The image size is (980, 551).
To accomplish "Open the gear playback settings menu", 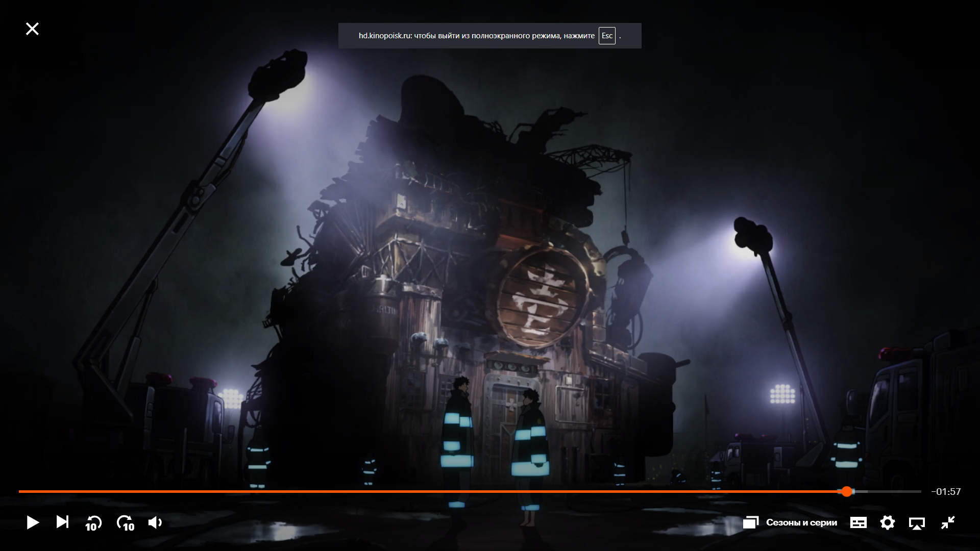I will (888, 522).
